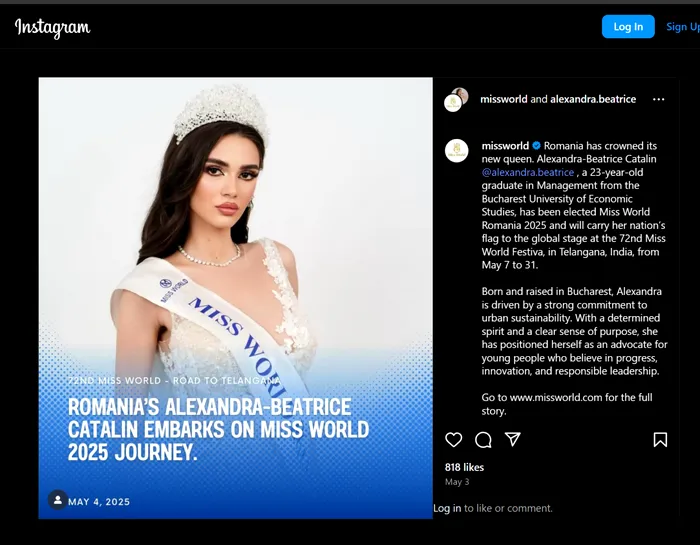Click the missworld avatar beside caption
This screenshot has width=700, height=545.
coord(456,151)
